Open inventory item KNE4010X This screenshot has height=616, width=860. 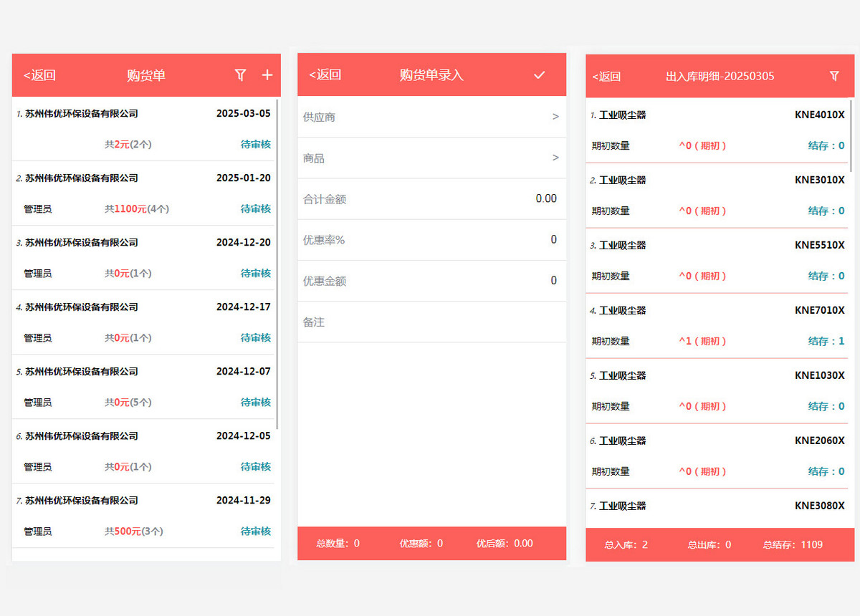click(717, 130)
